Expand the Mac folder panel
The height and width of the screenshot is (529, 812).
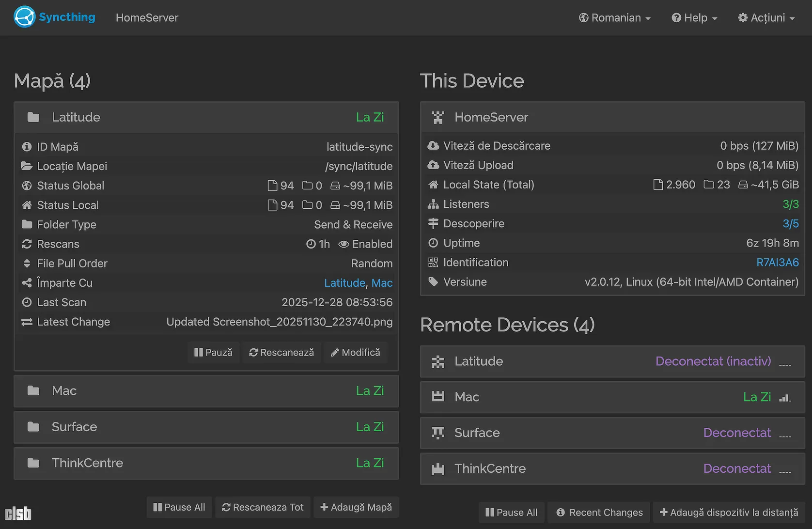point(206,391)
